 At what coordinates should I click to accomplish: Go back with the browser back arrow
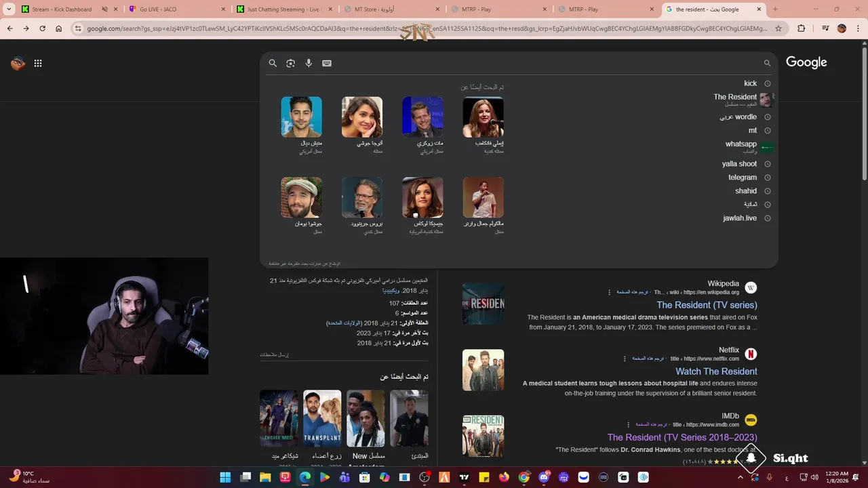(x=9, y=28)
